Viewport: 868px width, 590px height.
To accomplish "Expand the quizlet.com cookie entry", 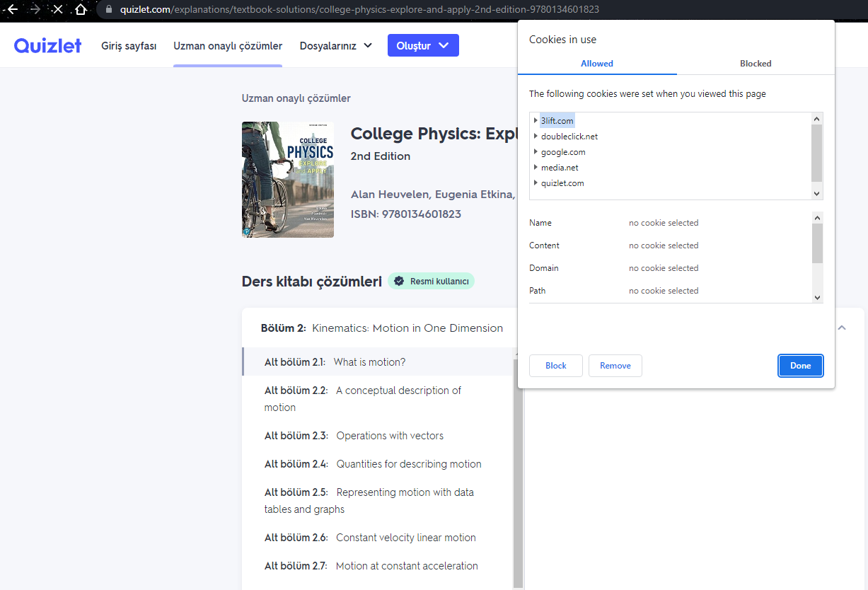I will click(536, 183).
